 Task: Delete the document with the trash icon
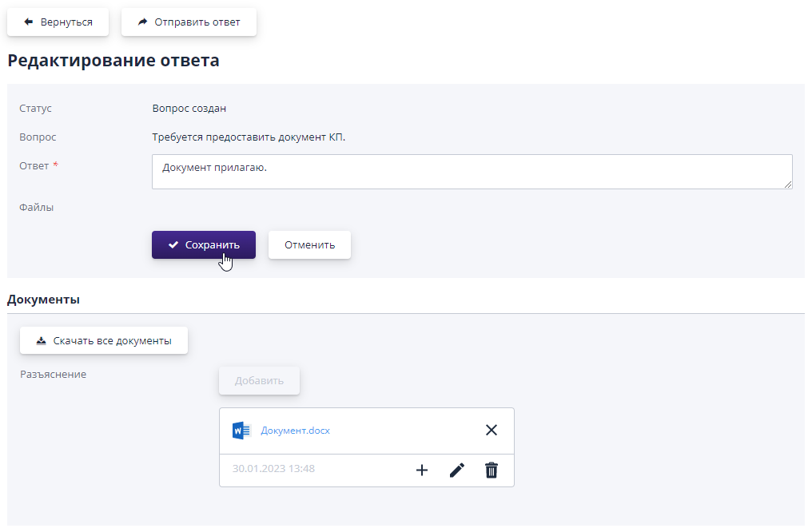click(x=492, y=470)
